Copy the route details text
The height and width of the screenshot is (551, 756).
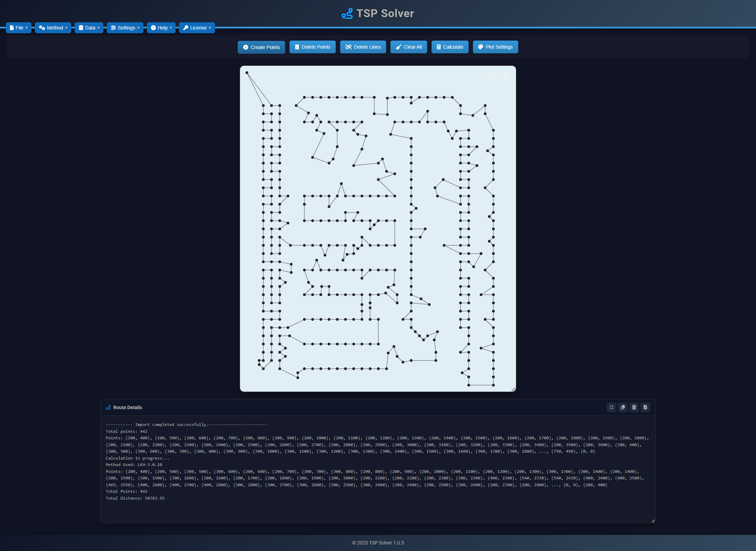pyautogui.click(x=623, y=407)
